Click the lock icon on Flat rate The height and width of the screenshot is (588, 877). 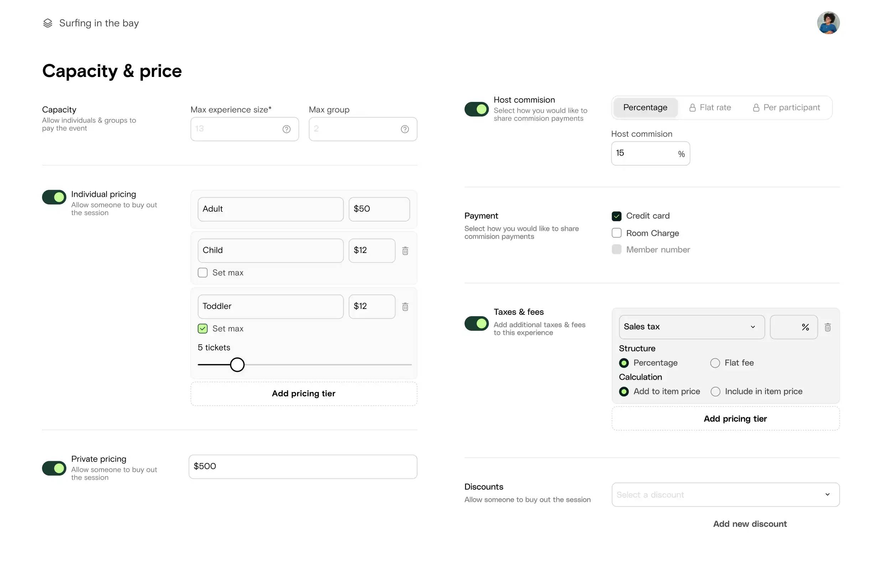tap(692, 108)
